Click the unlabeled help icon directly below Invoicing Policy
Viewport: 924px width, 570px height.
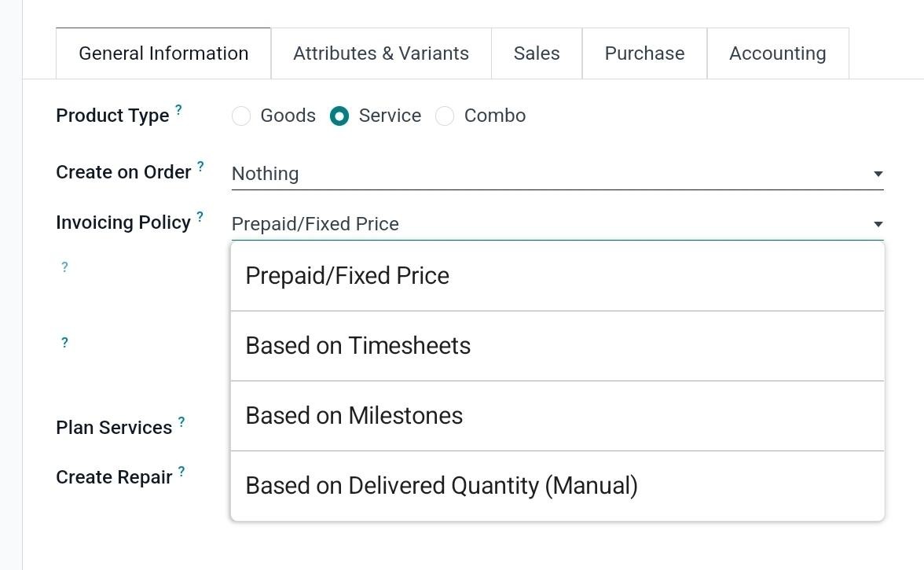point(64,267)
